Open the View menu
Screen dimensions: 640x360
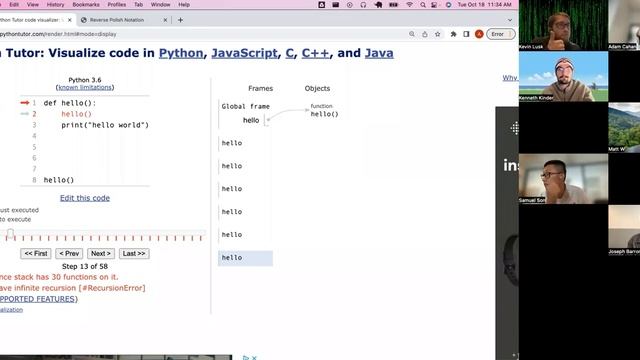[x=33, y=4]
